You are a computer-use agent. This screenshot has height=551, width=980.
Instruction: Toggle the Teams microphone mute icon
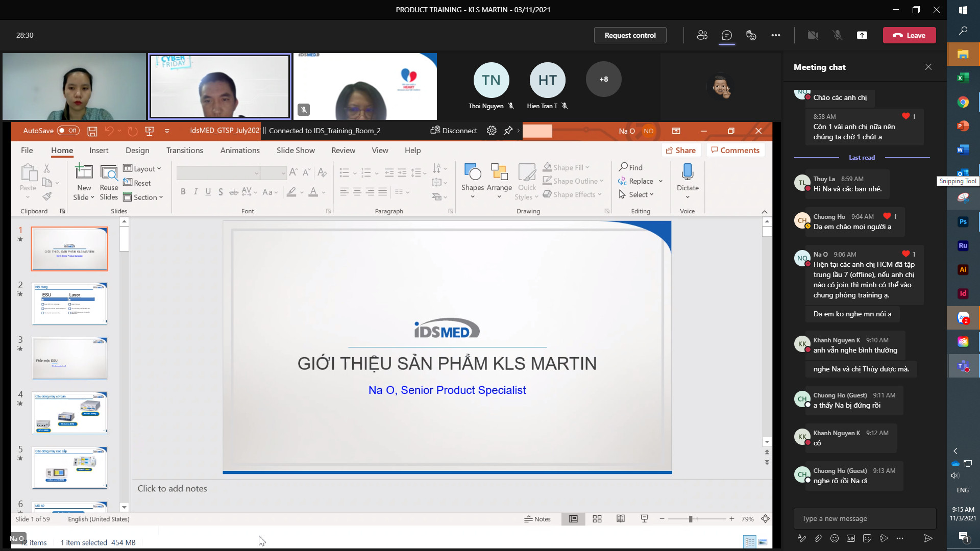point(838,35)
